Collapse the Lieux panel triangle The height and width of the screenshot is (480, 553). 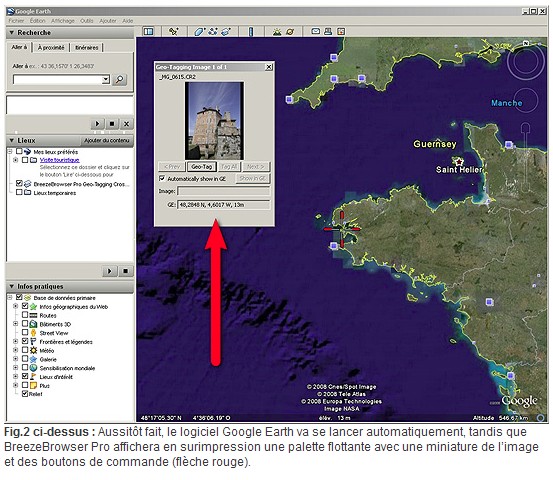click(x=12, y=140)
